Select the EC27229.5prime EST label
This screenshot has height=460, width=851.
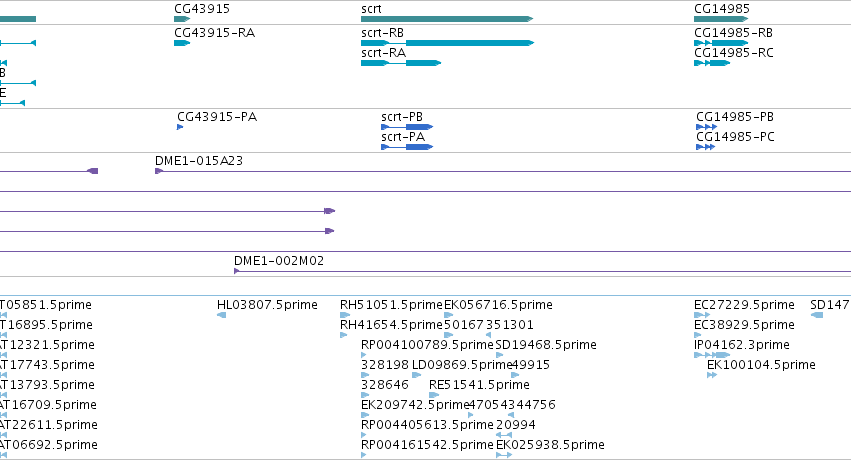tap(744, 305)
